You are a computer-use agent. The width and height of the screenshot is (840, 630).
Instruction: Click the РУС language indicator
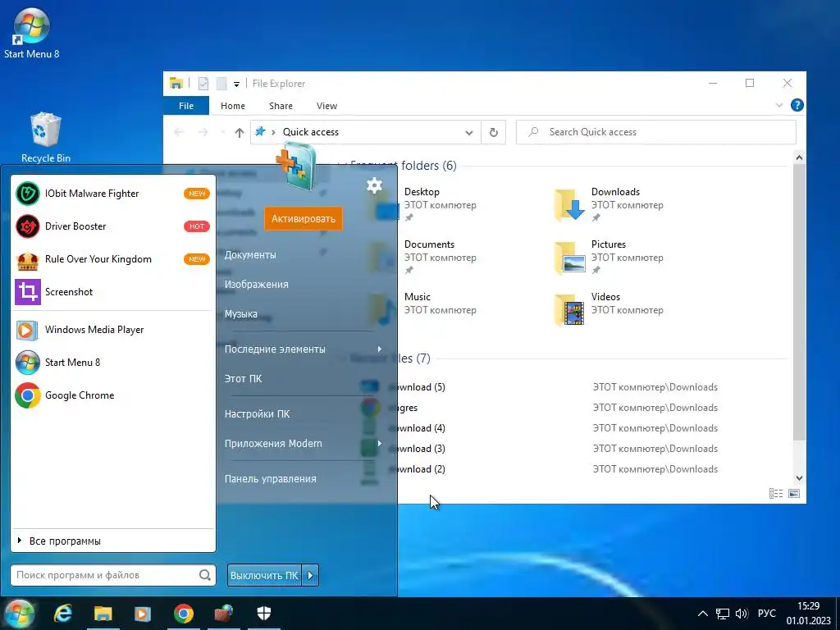(767, 614)
